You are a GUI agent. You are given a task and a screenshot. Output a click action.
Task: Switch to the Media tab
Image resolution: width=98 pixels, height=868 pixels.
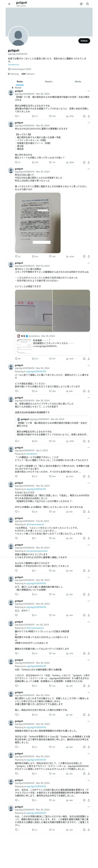click(x=78, y=82)
